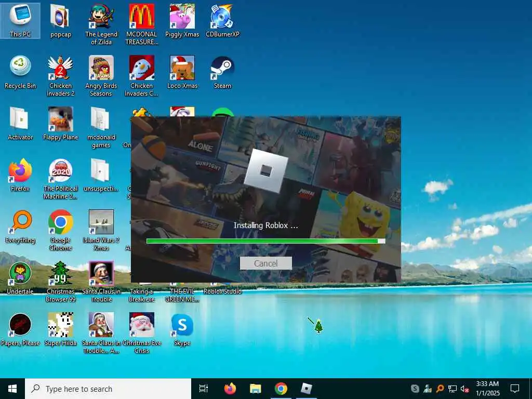
Task: Click the Roblox installer progress bar
Action: (x=265, y=241)
